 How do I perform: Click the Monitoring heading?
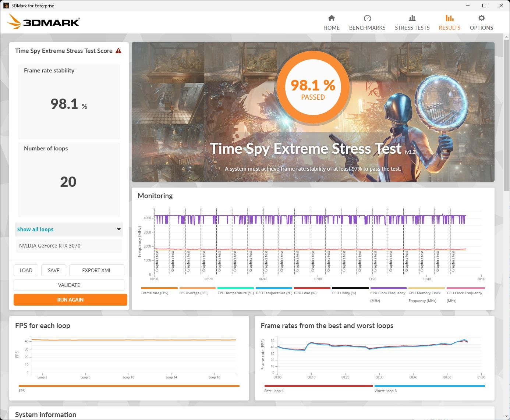[x=155, y=196]
